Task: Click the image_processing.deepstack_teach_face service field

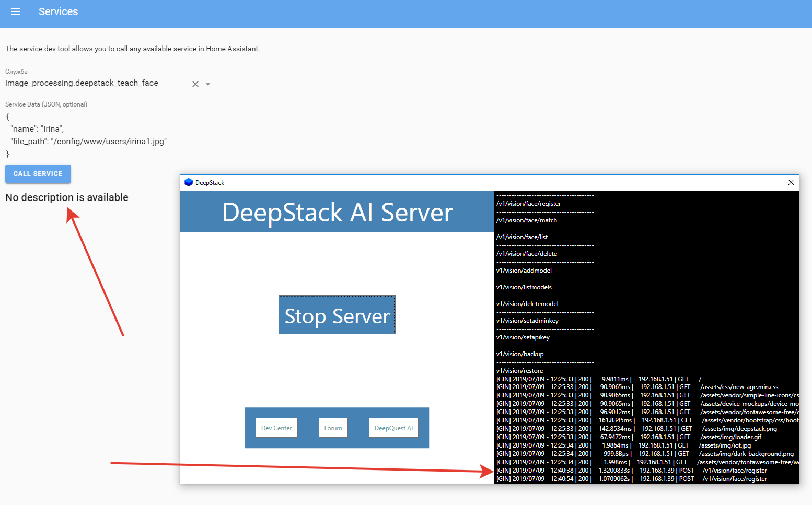Action: (94, 83)
